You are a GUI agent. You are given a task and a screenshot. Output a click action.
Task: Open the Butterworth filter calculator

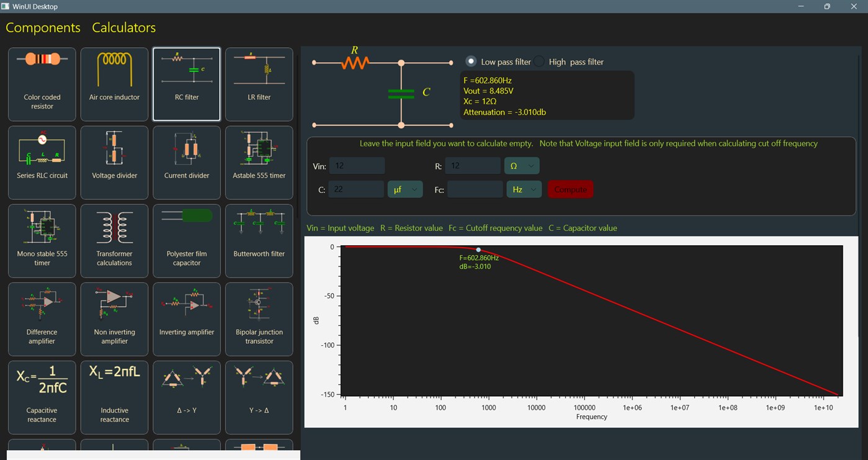pos(259,241)
